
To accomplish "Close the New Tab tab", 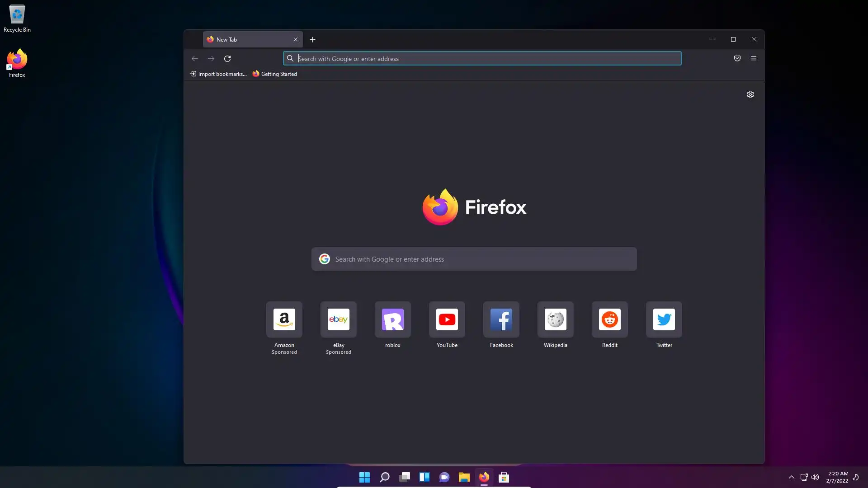I will pyautogui.click(x=296, y=39).
